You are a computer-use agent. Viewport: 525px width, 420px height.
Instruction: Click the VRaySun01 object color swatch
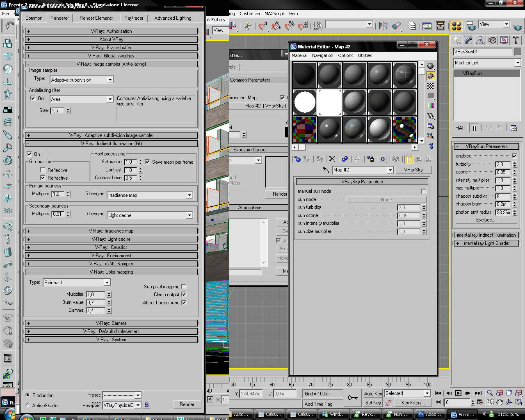[x=518, y=52]
